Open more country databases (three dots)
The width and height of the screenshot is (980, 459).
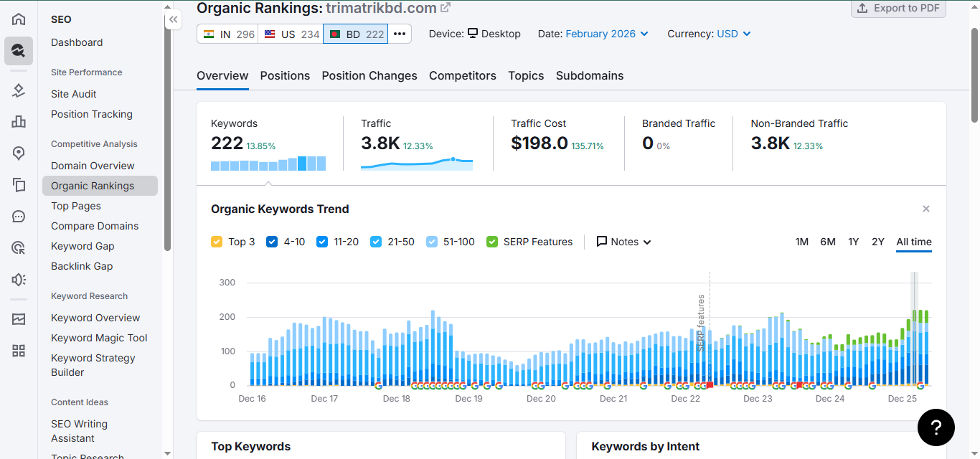point(400,34)
